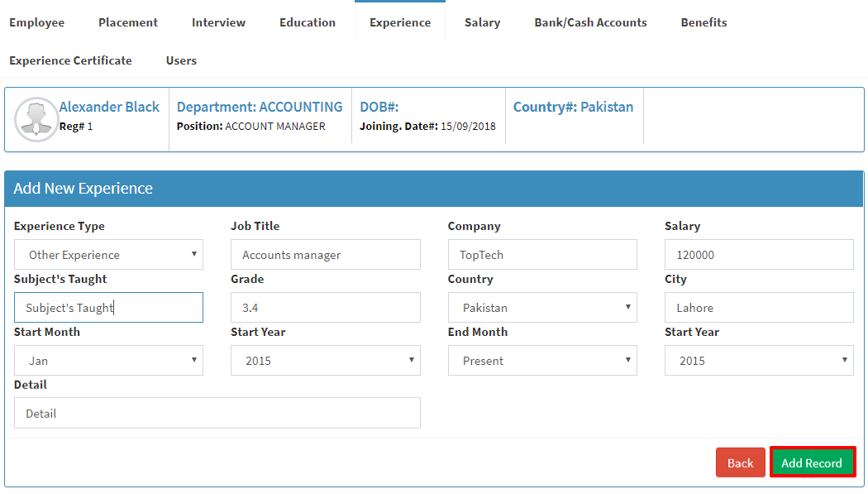Click the employee avatar profile picture
This screenshot has height=494, width=868.
(x=36, y=120)
